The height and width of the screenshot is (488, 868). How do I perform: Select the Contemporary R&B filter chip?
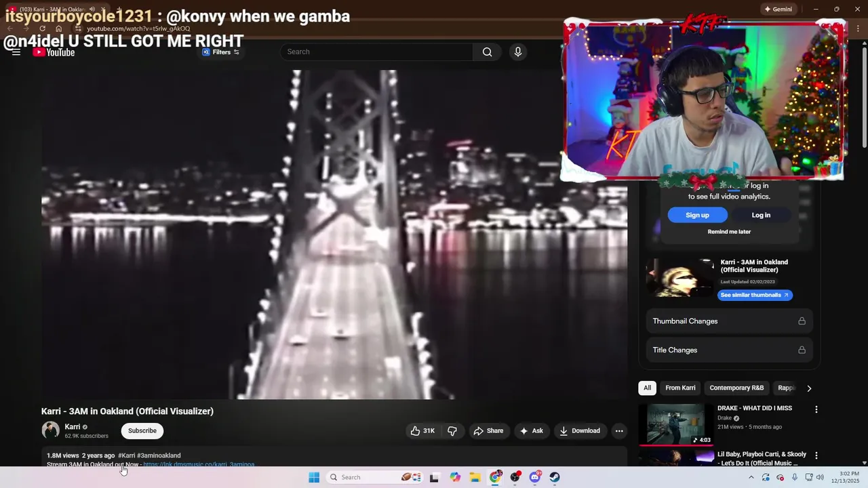coord(736,388)
